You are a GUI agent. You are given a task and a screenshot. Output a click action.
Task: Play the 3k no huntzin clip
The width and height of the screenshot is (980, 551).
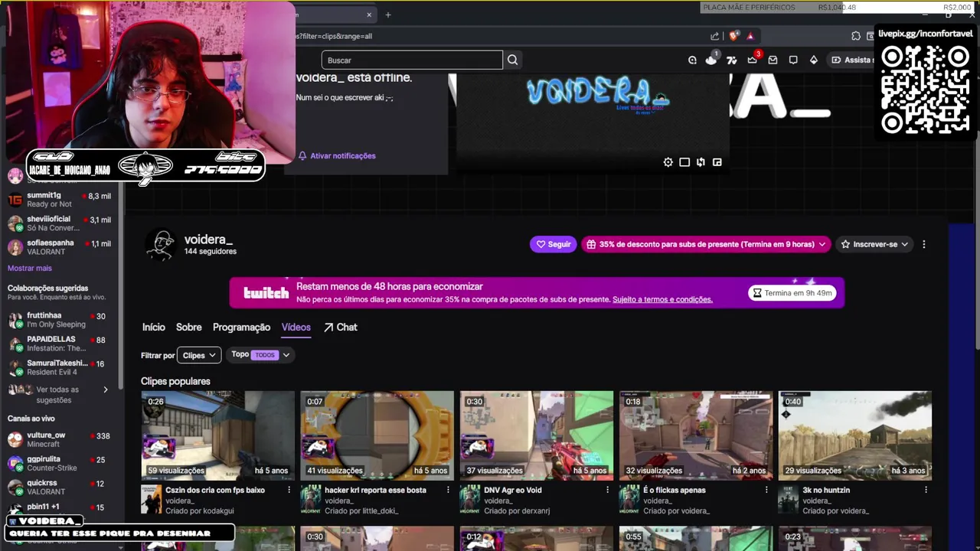pyautogui.click(x=854, y=435)
